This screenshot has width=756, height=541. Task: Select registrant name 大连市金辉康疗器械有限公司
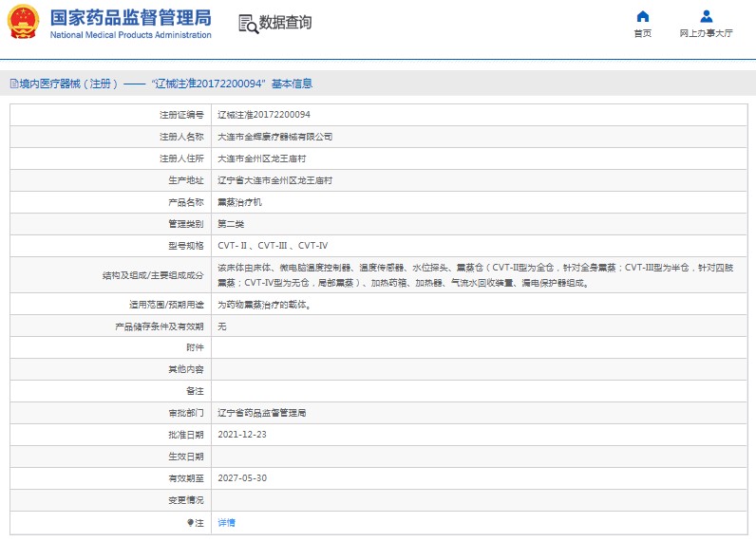[274, 137]
